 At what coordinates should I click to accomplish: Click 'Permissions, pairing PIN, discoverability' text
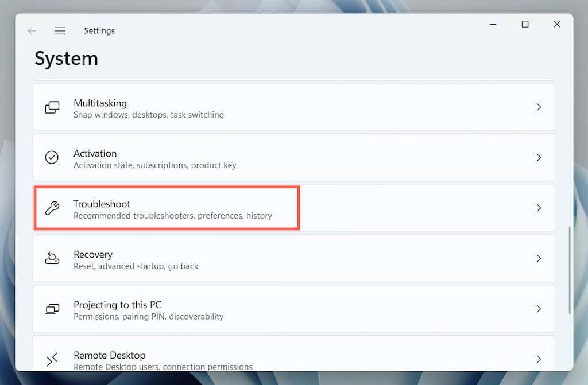(149, 316)
